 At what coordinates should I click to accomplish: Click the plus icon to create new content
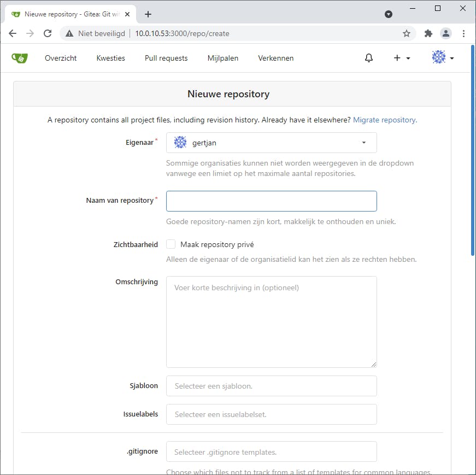click(x=397, y=57)
